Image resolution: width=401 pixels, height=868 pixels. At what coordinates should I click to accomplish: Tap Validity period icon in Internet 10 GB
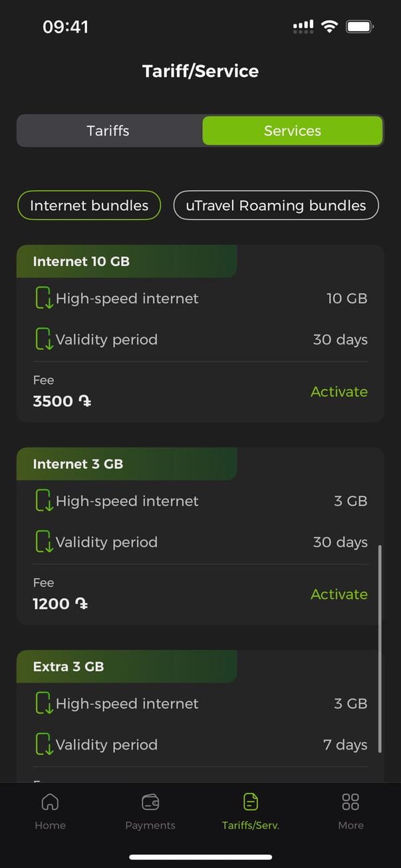click(x=44, y=339)
